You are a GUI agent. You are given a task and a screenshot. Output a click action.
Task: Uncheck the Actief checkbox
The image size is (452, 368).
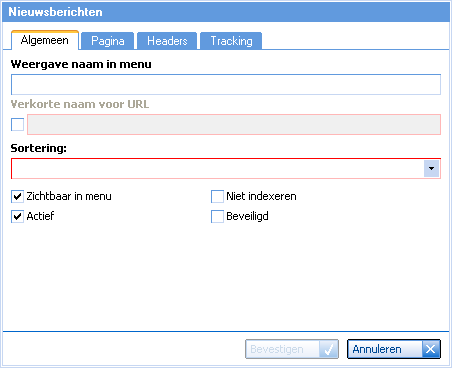tap(17, 216)
